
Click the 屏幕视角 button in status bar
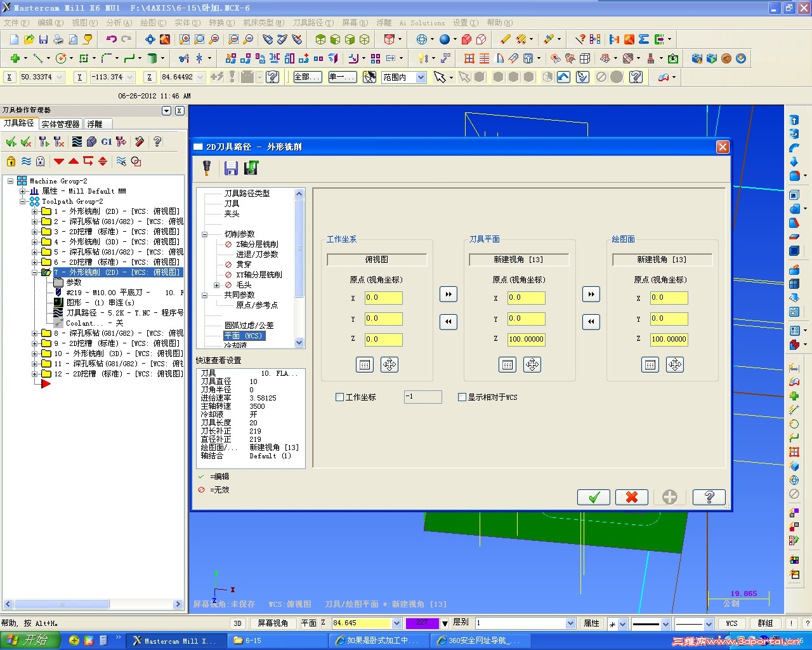point(273,623)
